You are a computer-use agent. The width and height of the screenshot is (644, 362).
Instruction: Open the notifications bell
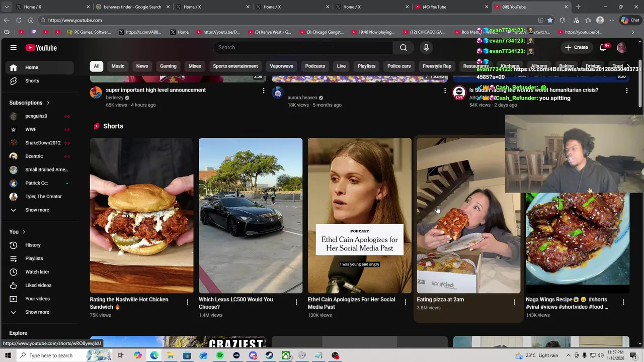point(603,47)
